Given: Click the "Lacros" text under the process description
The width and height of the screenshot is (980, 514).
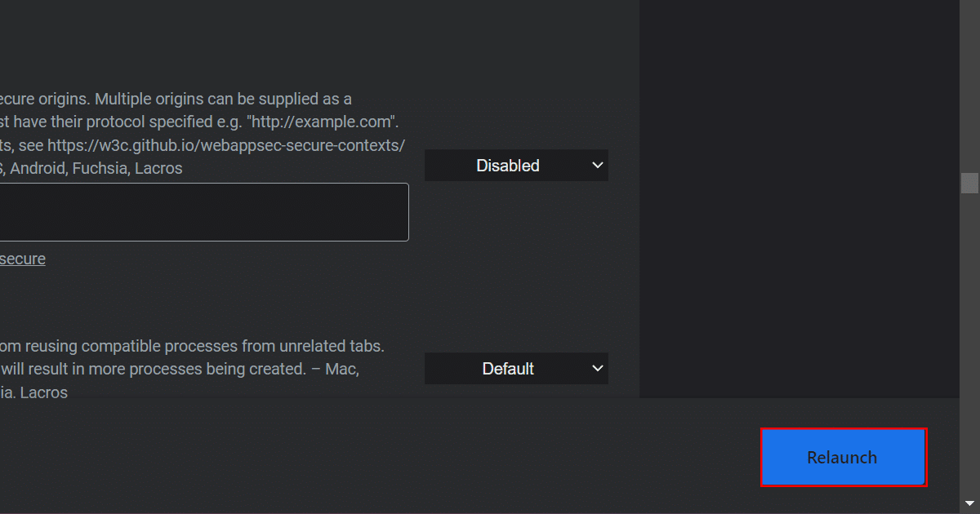Looking at the screenshot, I should point(43,392).
